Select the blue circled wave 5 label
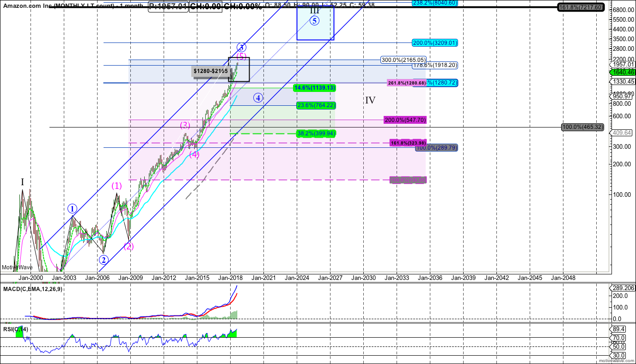The image size is (636, 364). [314, 20]
